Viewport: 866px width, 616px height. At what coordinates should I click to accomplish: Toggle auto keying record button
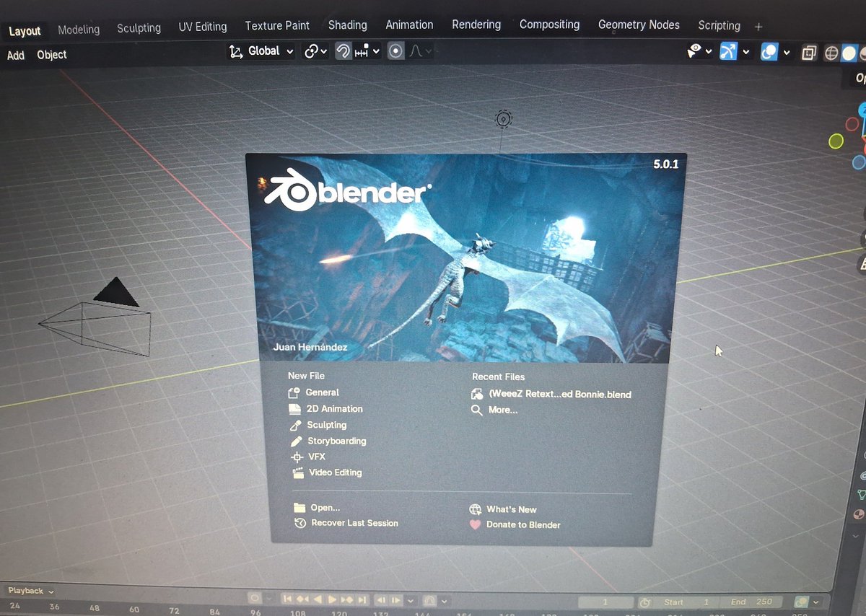[255, 599]
